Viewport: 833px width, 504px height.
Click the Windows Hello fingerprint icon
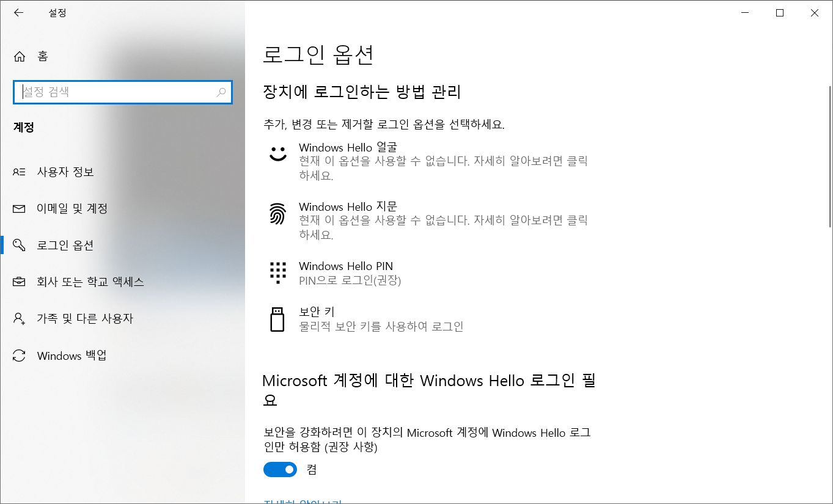[x=278, y=214]
